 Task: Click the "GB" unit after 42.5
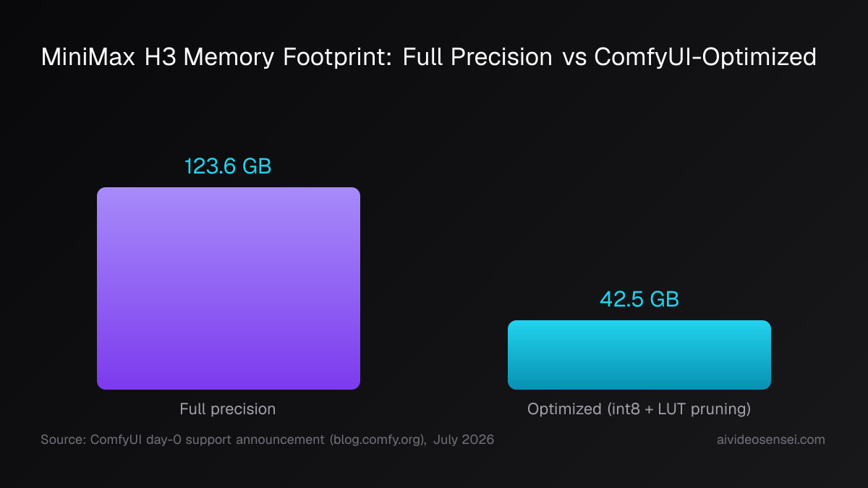tap(665, 299)
